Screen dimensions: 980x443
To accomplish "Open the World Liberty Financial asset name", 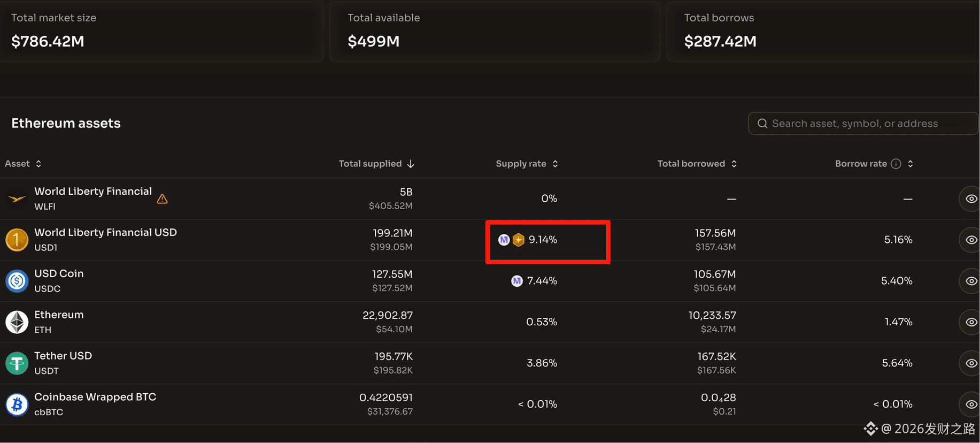I will pos(93,192).
